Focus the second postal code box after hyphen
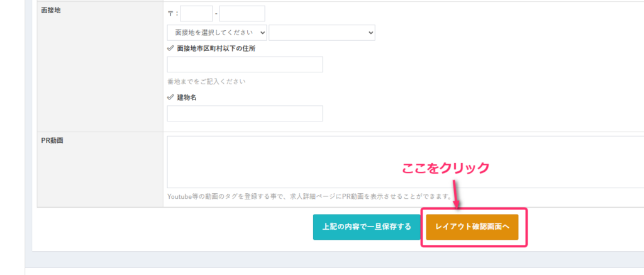644x275 pixels. [x=242, y=14]
